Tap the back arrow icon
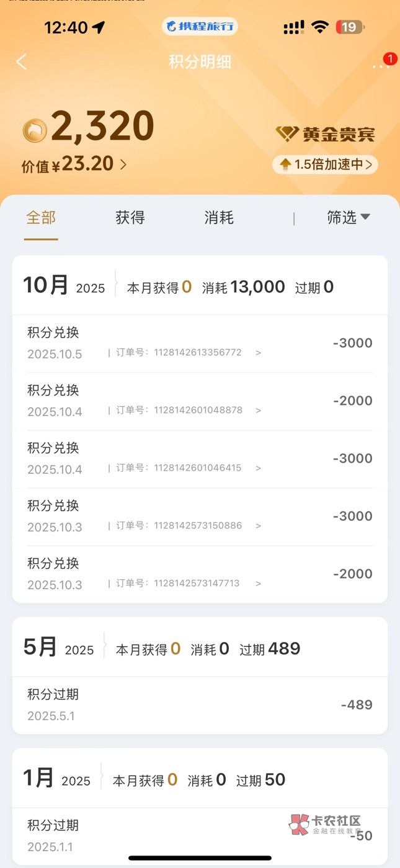 click(x=22, y=61)
